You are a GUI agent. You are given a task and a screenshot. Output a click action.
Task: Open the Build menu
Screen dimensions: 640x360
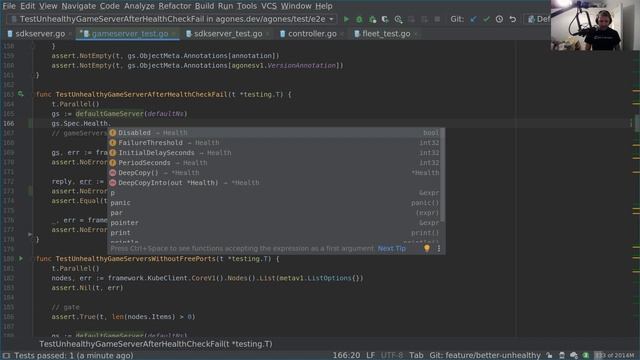pyautogui.click(x=204, y=6)
